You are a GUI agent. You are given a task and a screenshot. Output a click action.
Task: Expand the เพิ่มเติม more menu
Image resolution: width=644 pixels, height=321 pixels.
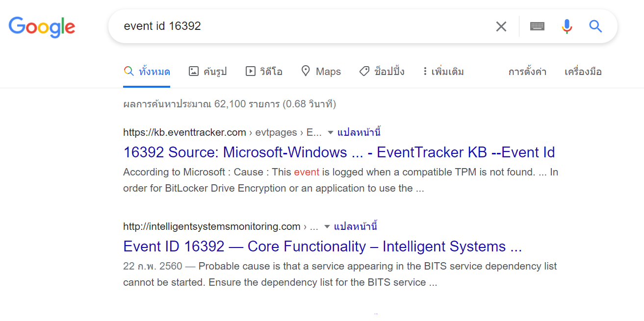point(443,72)
